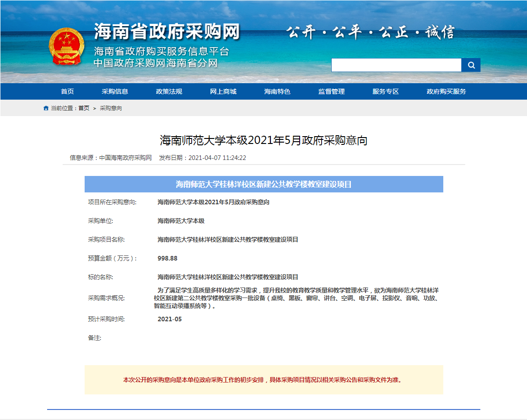Viewport: 527px width, 420px height.
Task: Click the 采购单位 label
Action: (x=101, y=221)
